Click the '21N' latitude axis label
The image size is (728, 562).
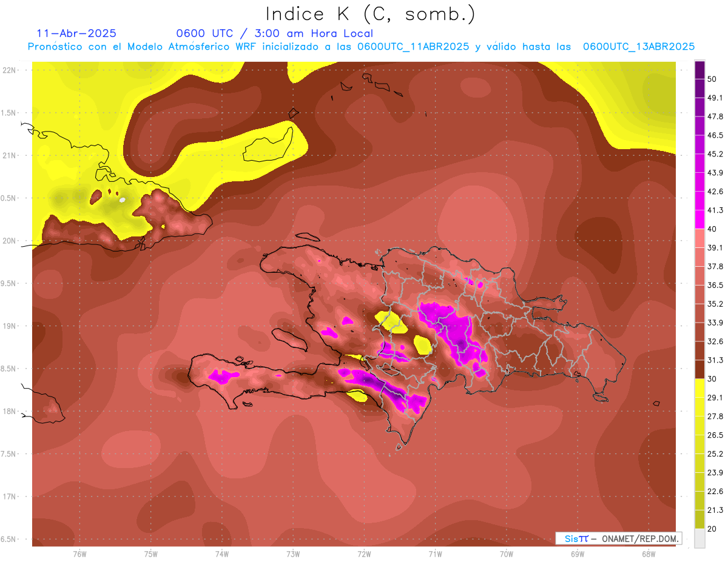click(x=10, y=155)
